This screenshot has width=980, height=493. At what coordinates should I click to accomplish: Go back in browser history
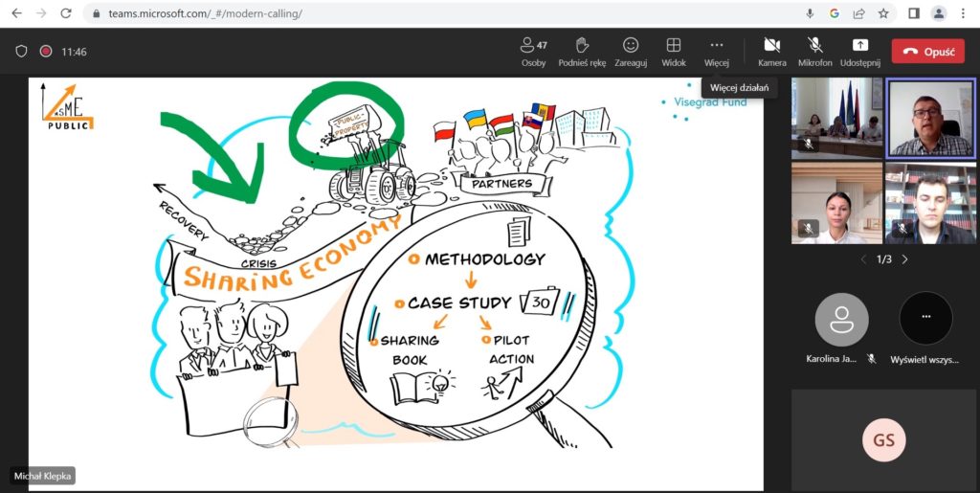tap(17, 13)
